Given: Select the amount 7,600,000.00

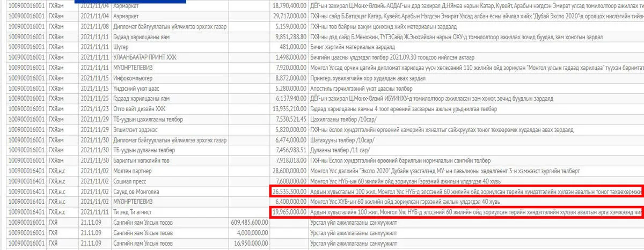Looking at the screenshot, I should (291, 181).
